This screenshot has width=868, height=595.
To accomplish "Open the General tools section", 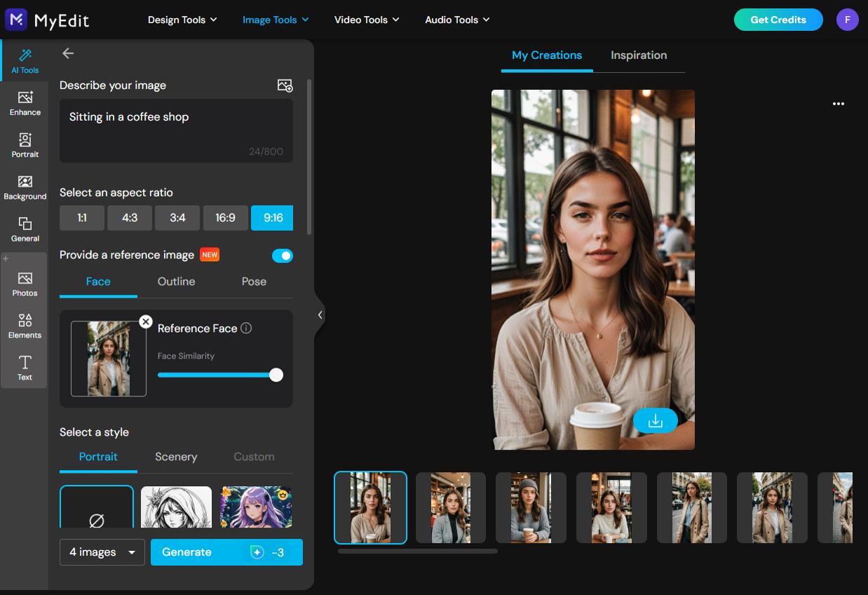I will (25, 229).
